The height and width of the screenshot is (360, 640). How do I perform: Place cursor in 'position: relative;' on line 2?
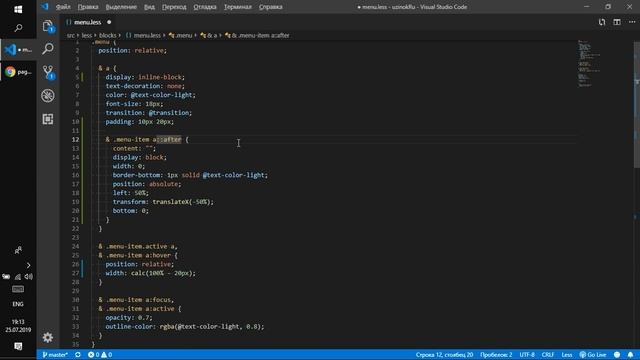132,51
